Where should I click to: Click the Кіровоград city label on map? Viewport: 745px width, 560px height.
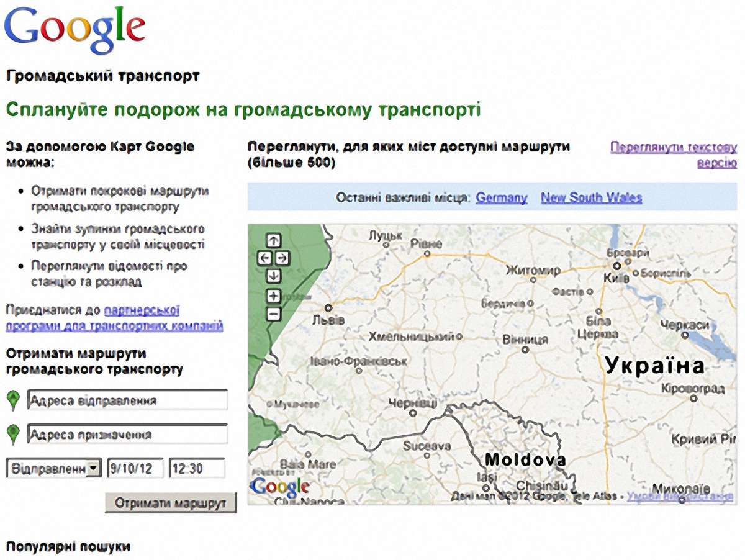point(693,389)
